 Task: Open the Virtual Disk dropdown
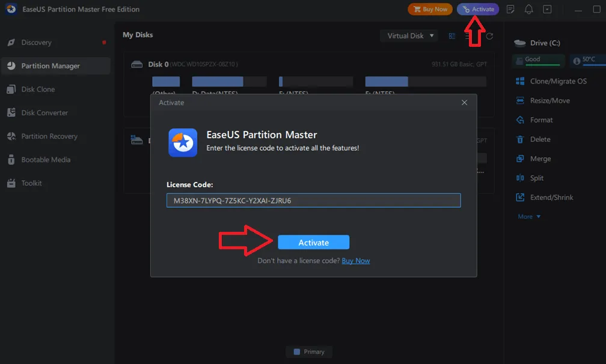point(409,36)
